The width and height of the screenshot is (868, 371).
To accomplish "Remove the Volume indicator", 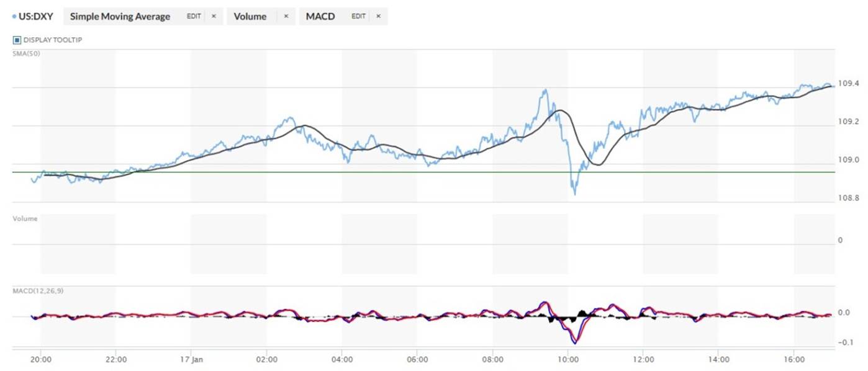I will tap(286, 17).
